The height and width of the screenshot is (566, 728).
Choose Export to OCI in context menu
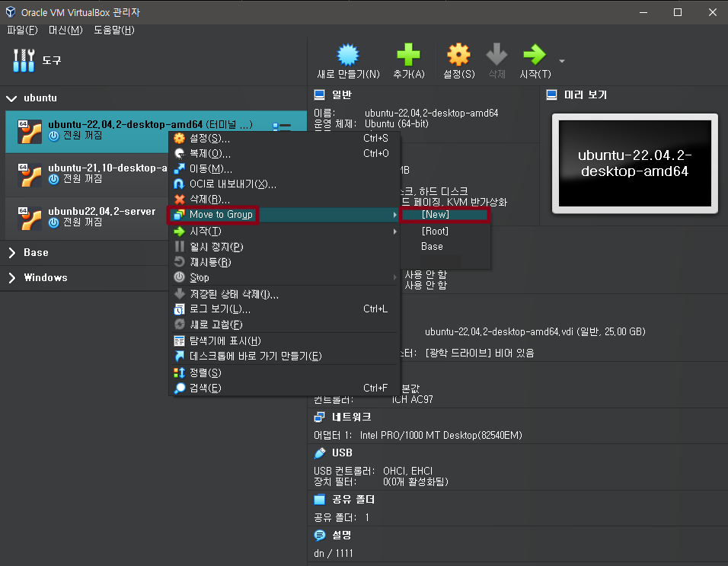[284, 184]
